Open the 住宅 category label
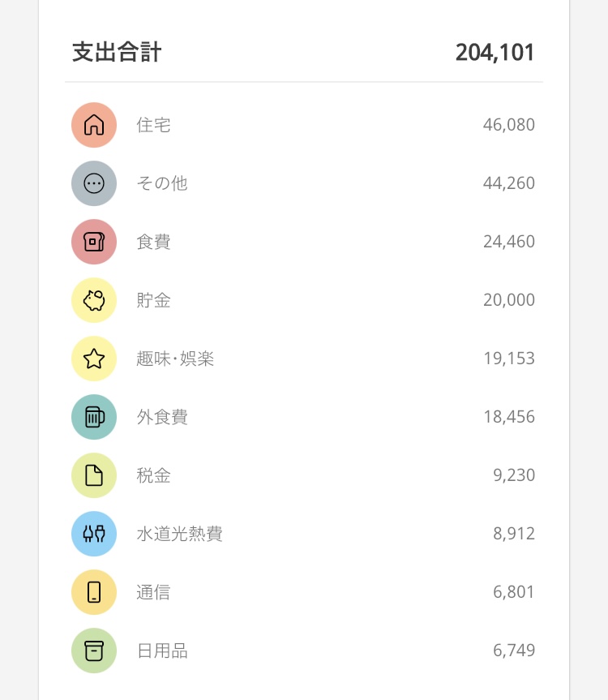Image resolution: width=608 pixels, height=700 pixels. click(153, 125)
